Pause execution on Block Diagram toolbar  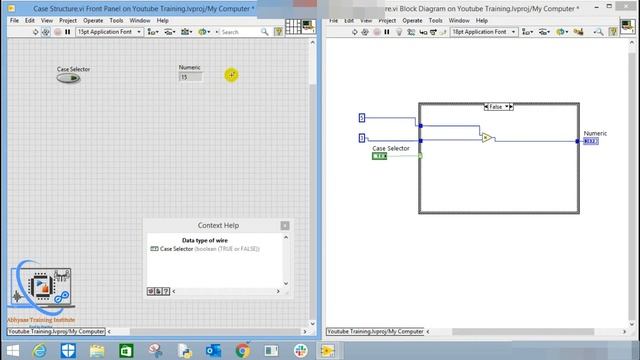click(x=387, y=32)
